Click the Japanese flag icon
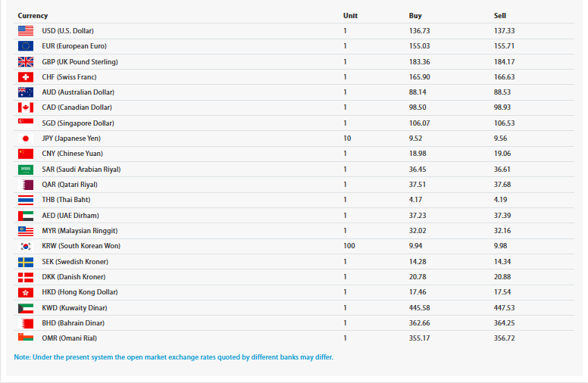588x383 pixels. 26,139
